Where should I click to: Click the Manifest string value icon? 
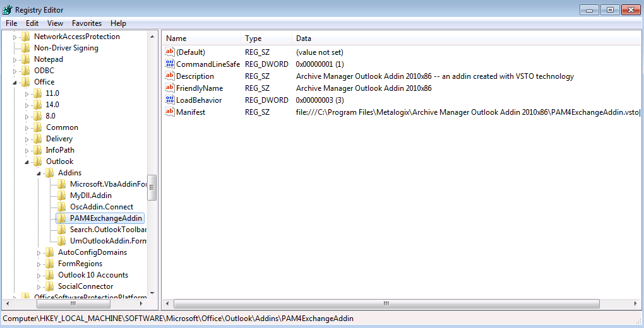[170, 111]
